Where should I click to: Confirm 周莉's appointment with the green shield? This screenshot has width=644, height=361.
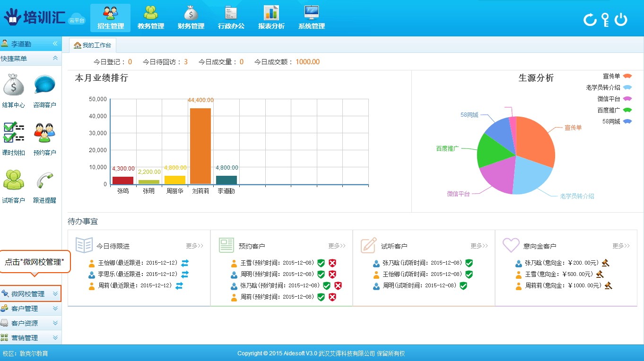pyautogui.click(x=321, y=297)
